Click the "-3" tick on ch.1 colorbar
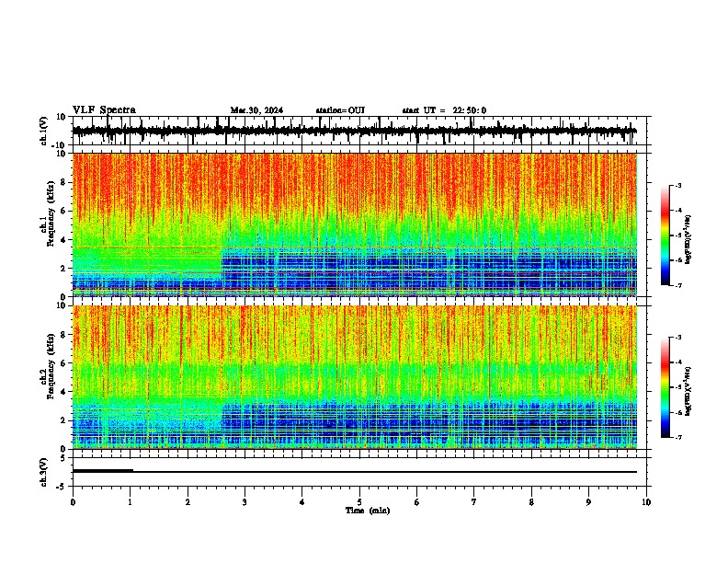This screenshot has width=728, height=563. point(678,185)
